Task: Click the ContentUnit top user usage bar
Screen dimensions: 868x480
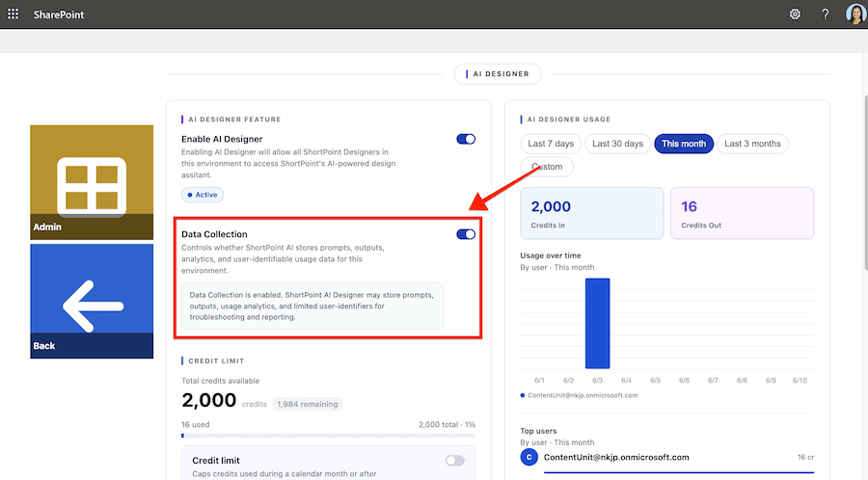Action: (x=679, y=472)
